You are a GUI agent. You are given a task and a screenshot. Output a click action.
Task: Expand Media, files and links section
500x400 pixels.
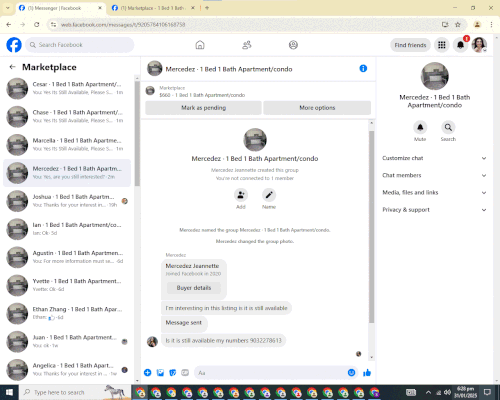click(x=434, y=192)
